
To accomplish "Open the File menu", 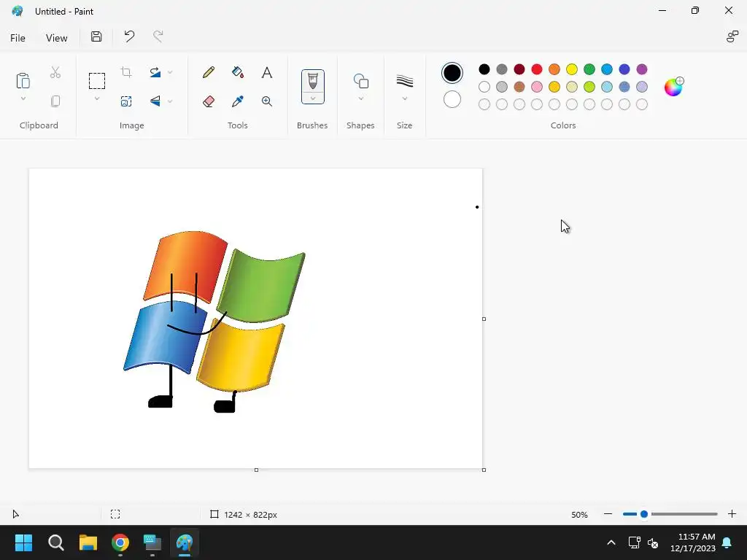I will click(18, 38).
